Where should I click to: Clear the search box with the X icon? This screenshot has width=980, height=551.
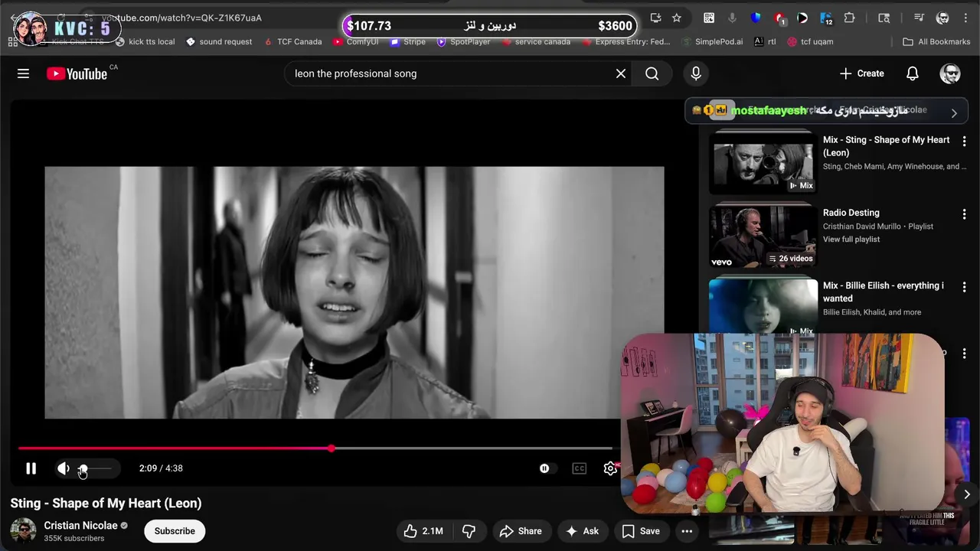[621, 73]
